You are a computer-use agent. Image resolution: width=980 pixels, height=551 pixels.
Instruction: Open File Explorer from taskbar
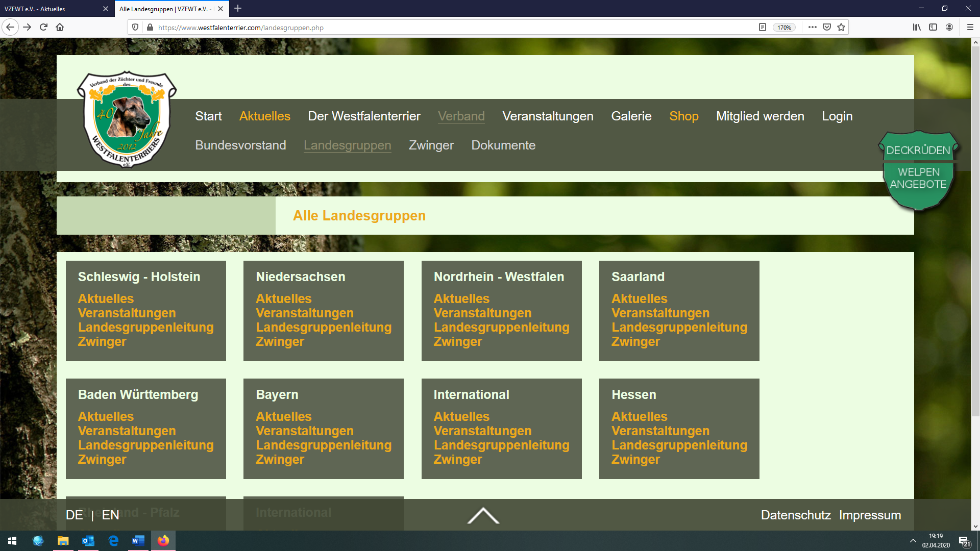pyautogui.click(x=63, y=541)
